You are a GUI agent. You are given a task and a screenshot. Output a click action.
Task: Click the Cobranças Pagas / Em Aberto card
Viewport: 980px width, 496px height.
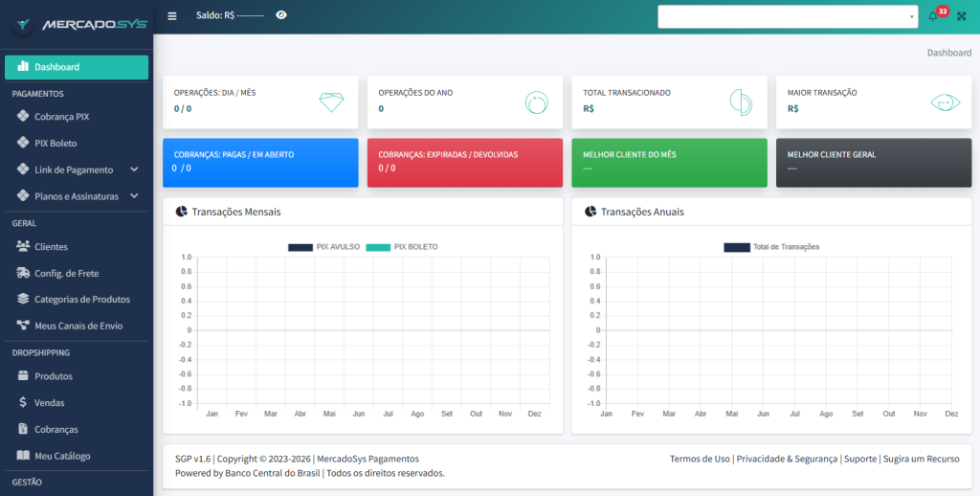(260, 162)
